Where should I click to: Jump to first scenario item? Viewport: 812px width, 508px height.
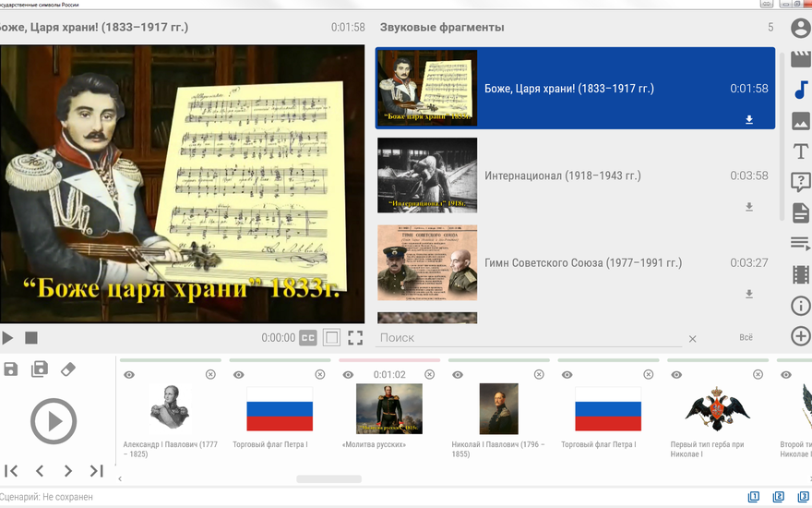click(x=11, y=471)
